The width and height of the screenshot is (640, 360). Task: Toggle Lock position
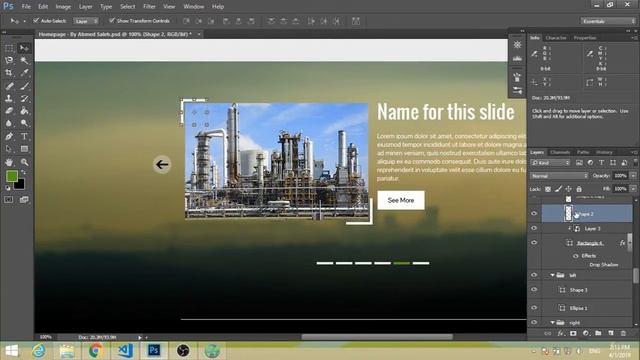tap(568, 189)
